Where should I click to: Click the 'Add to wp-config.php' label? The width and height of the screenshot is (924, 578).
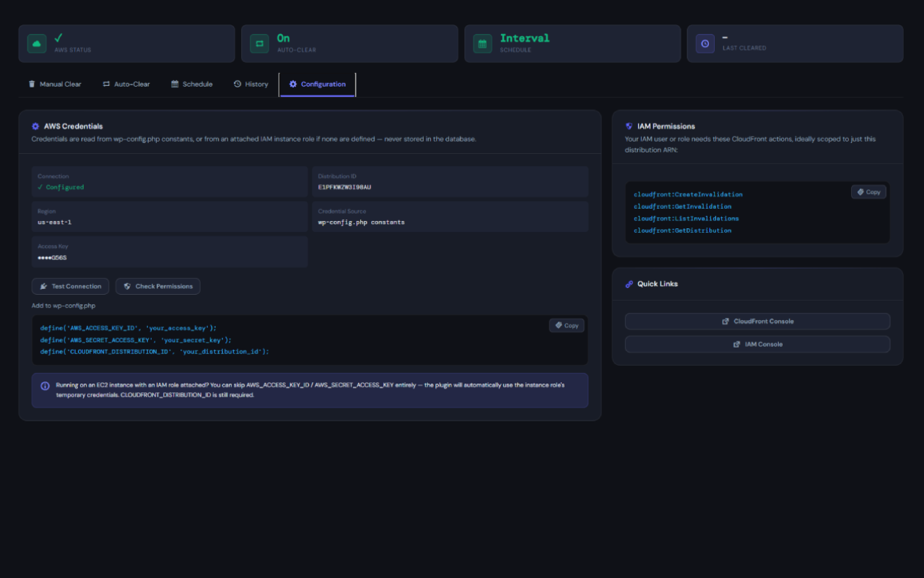coord(64,306)
